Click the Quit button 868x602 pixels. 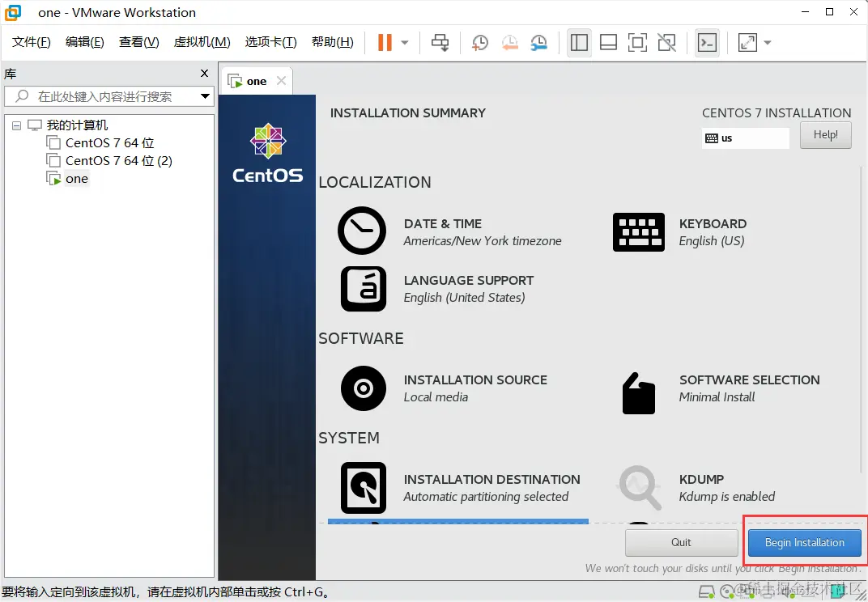(x=681, y=542)
